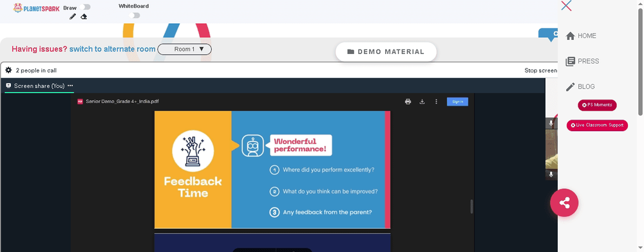This screenshot has width=644, height=252.
Task: Open call settings gear icon
Action: click(8, 70)
